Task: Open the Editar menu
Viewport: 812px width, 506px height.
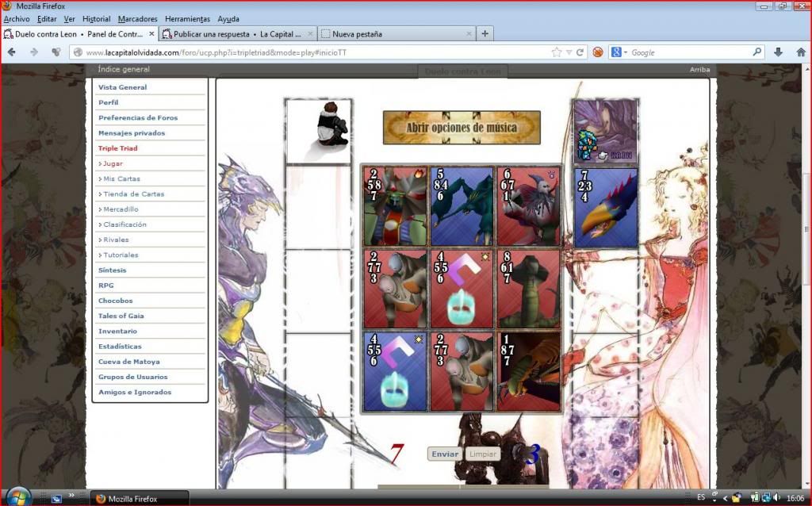Action: 47,19
